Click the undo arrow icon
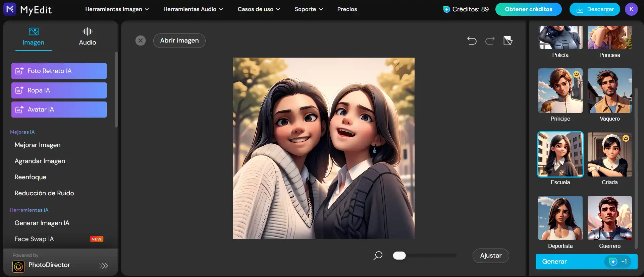The image size is (644, 277). [472, 41]
